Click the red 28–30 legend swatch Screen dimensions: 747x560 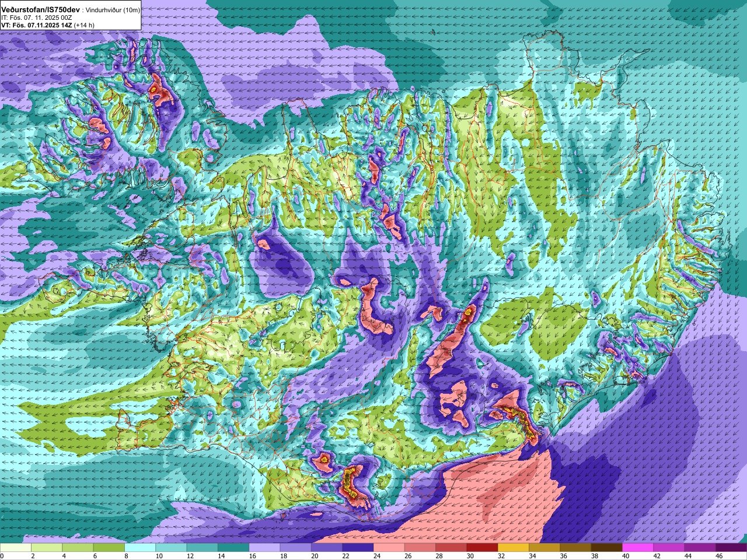[x=452, y=548]
